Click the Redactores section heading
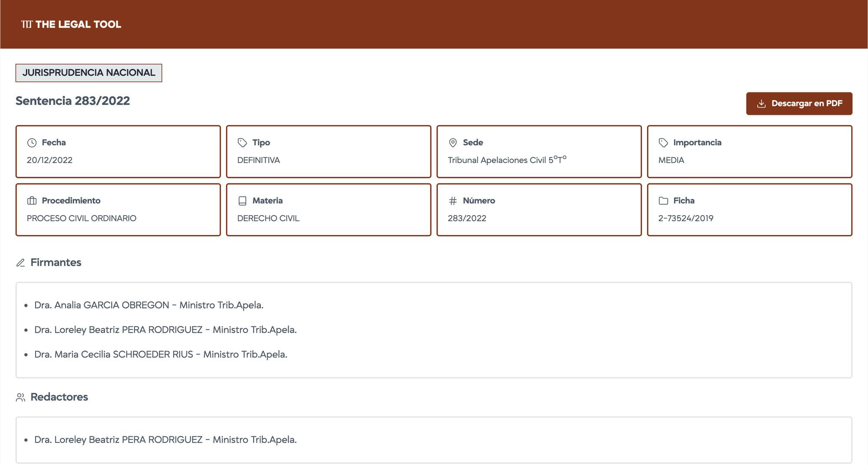868x465 pixels. coord(59,397)
